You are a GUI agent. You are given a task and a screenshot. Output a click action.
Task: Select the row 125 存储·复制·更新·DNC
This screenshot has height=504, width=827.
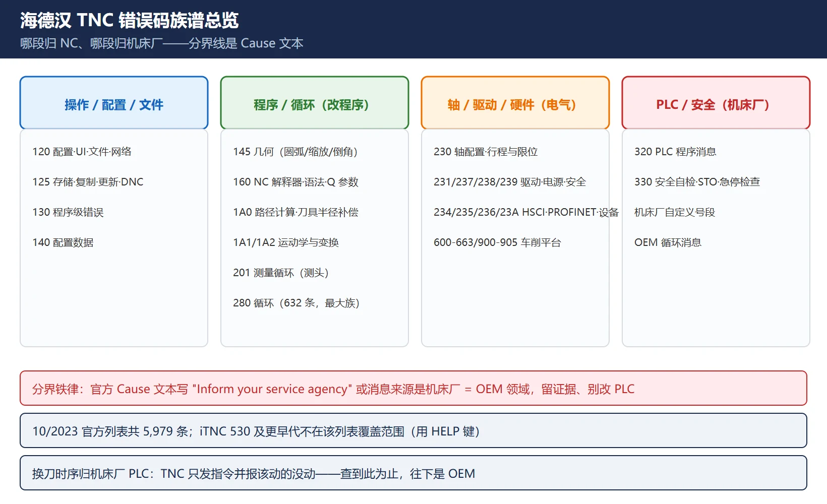[88, 182]
